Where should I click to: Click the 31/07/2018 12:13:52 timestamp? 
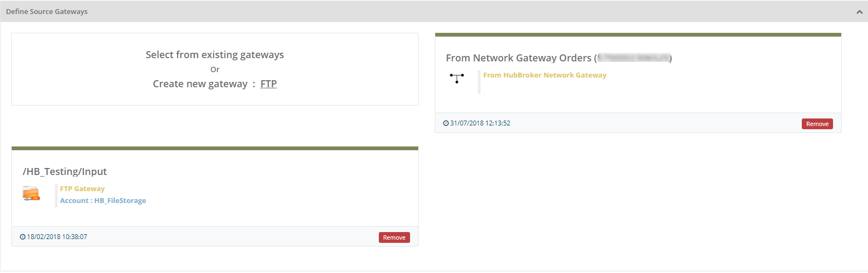pyautogui.click(x=480, y=123)
